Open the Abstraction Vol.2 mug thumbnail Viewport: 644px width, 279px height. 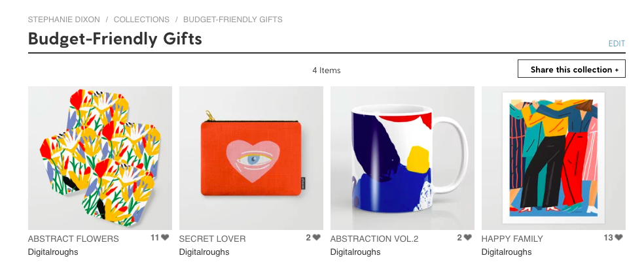(x=402, y=158)
